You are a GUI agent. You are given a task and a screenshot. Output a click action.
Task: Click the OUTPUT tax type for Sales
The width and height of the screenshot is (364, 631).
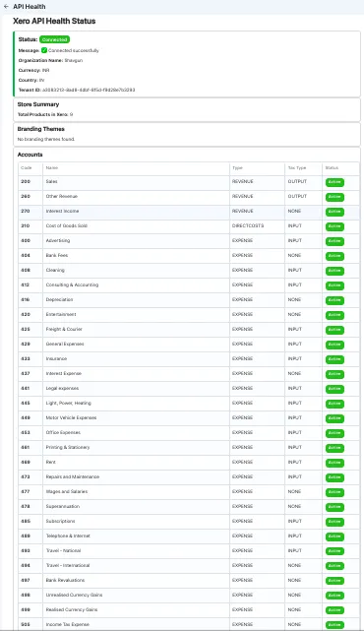(x=297, y=181)
